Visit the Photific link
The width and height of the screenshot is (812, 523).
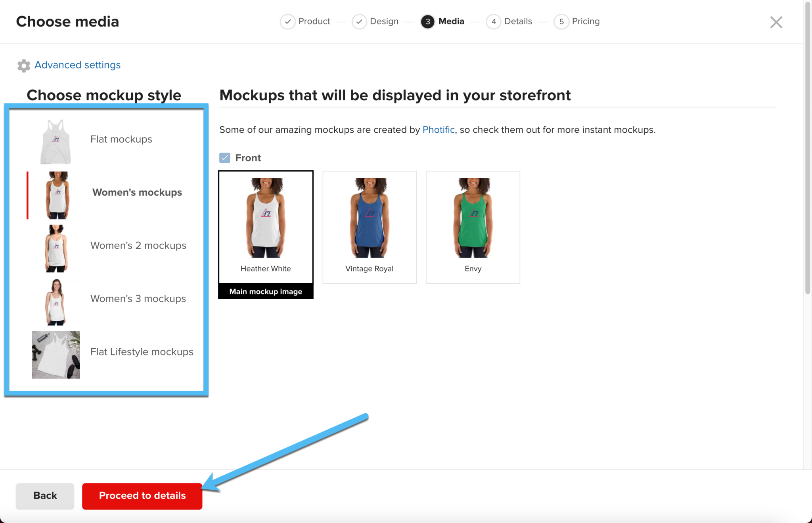(438, 130)
